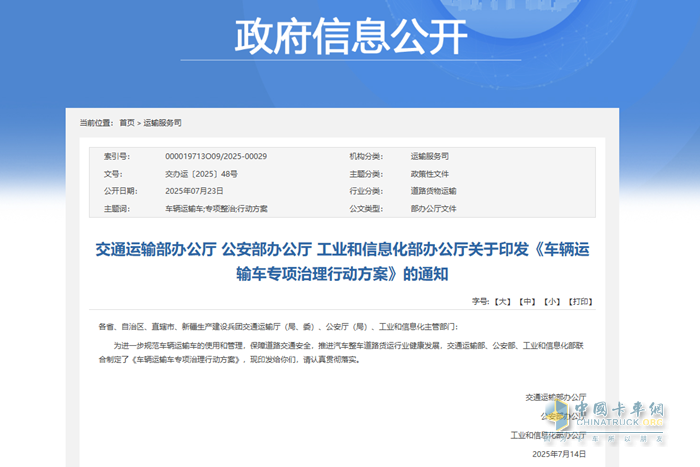Click 运输服务司 in 机构分类 row
The image size is (700, 467).
pos(430,157)
